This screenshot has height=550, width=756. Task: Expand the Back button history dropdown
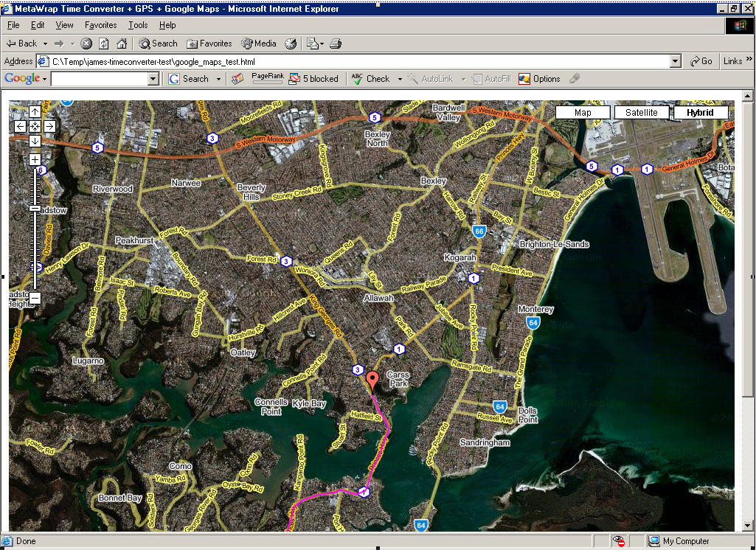point(45,43)
